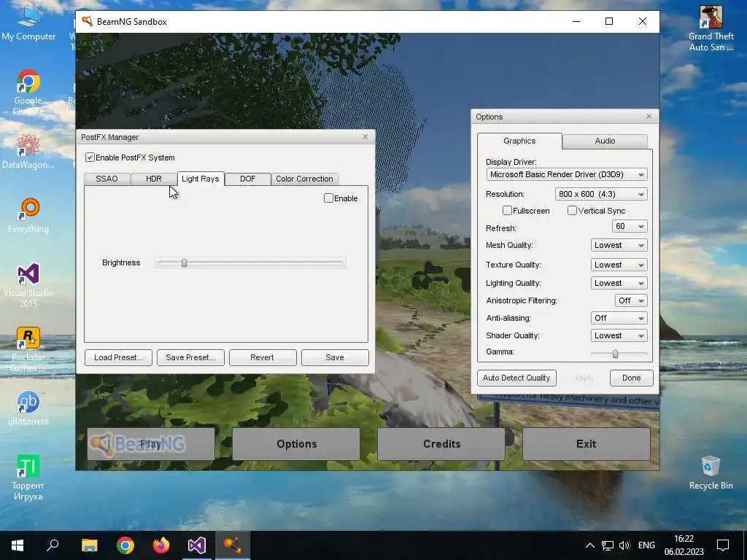Image resolution: width=747 pixels, height=560 pixels.
Task: Open File Explorer from taskbar
Action: (x=89, y=545)
